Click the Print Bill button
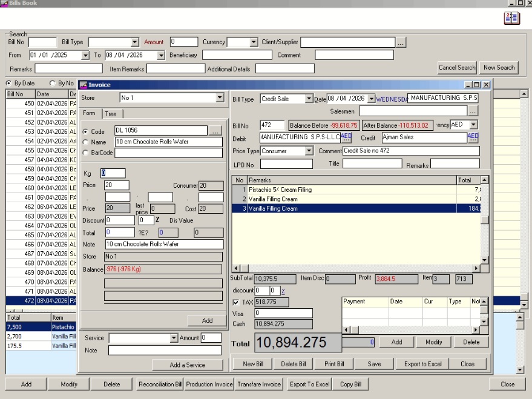Image resolution: width=532 pixels, height=399 pixels. pos(334,364)
